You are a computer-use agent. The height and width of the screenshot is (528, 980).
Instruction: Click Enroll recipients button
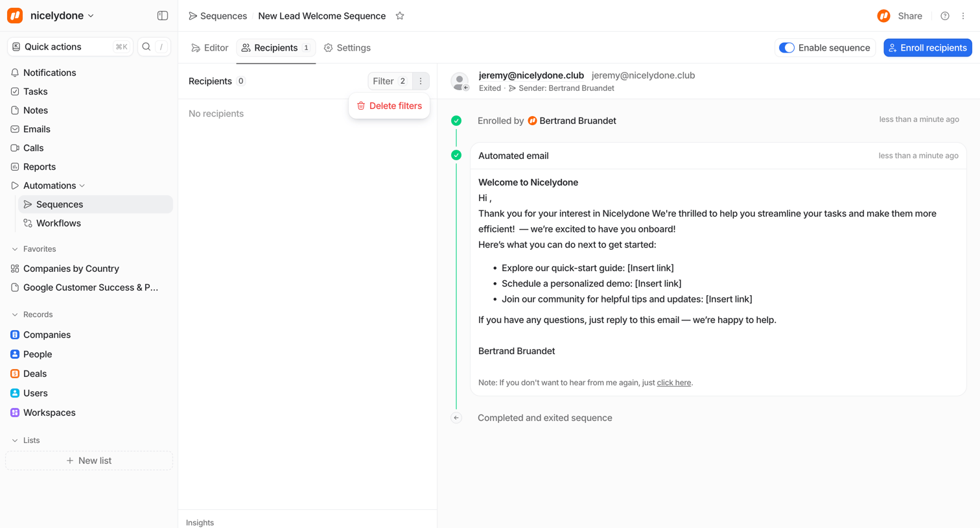927,47
